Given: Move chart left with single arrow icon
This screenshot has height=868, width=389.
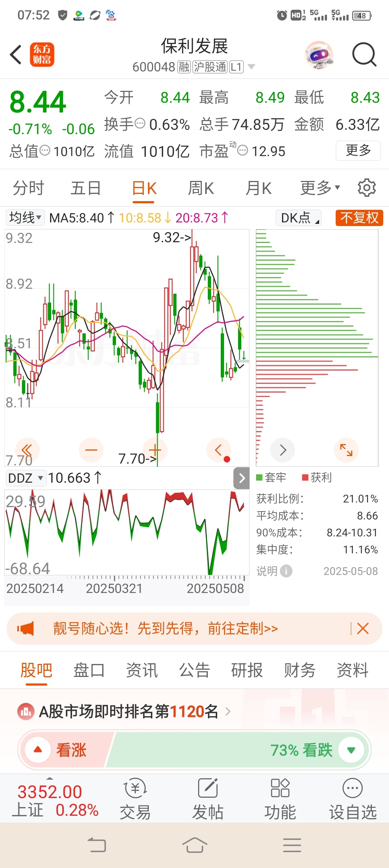Looking at the screenshot, I should point(219,450).
